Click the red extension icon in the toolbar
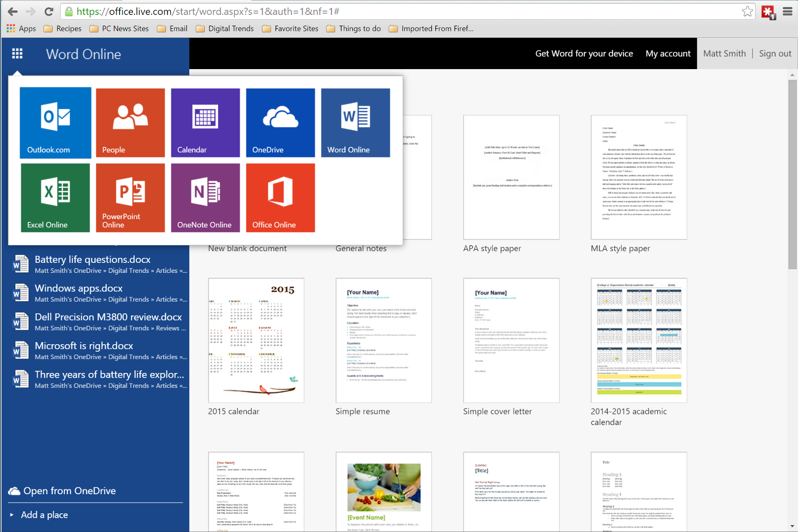The width and height of the screenshot is (798, 532). point(768,12)
